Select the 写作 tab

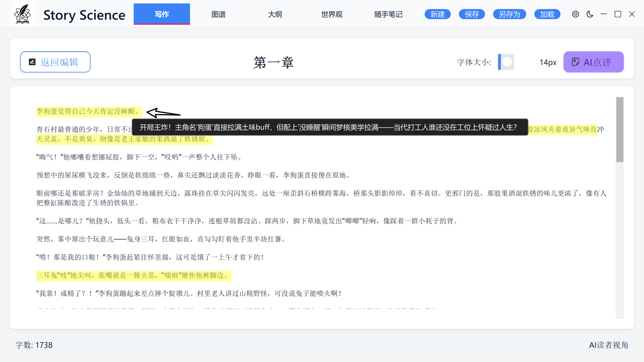(162, 14)
